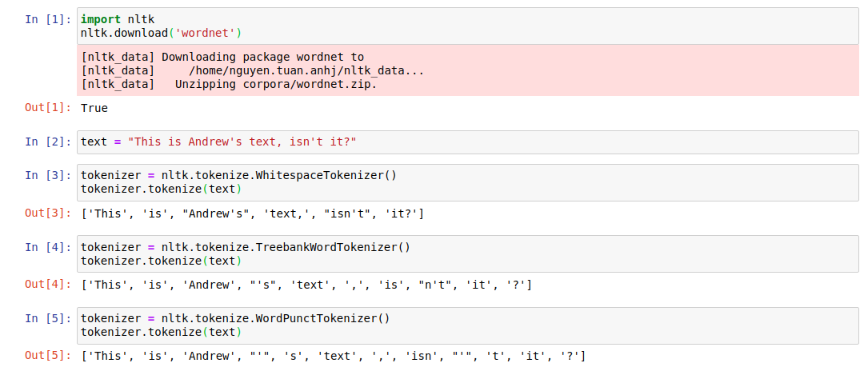The image size is (868, 371).
Task: Select the In [4] prompt label
Action: [x=48, y=247]
